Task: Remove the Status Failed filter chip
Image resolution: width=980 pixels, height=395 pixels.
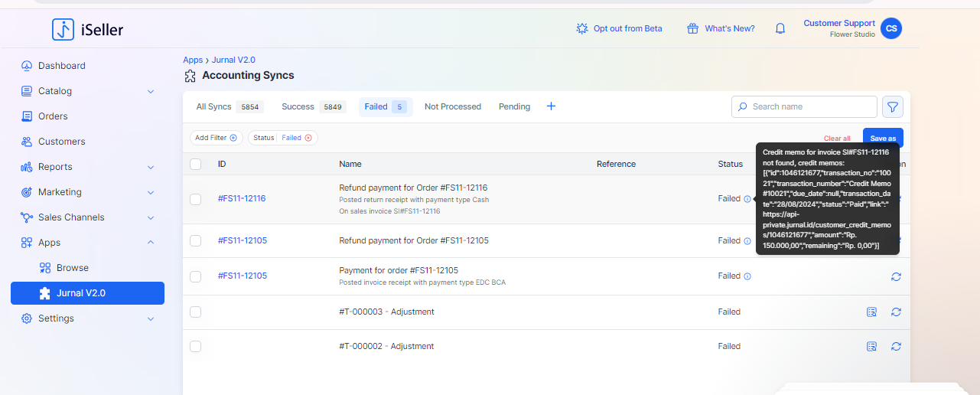Action: click(x=308, y=138)
